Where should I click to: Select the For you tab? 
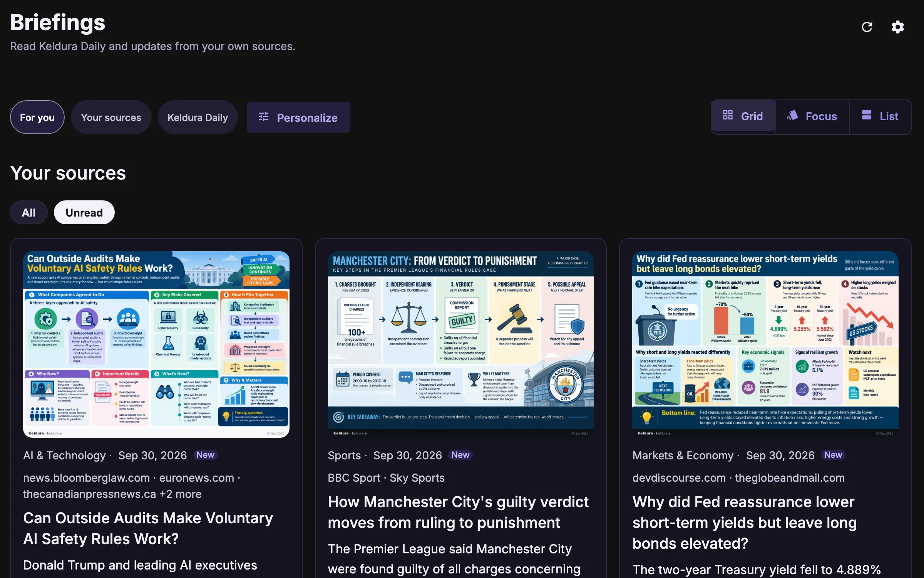[37, 117]
